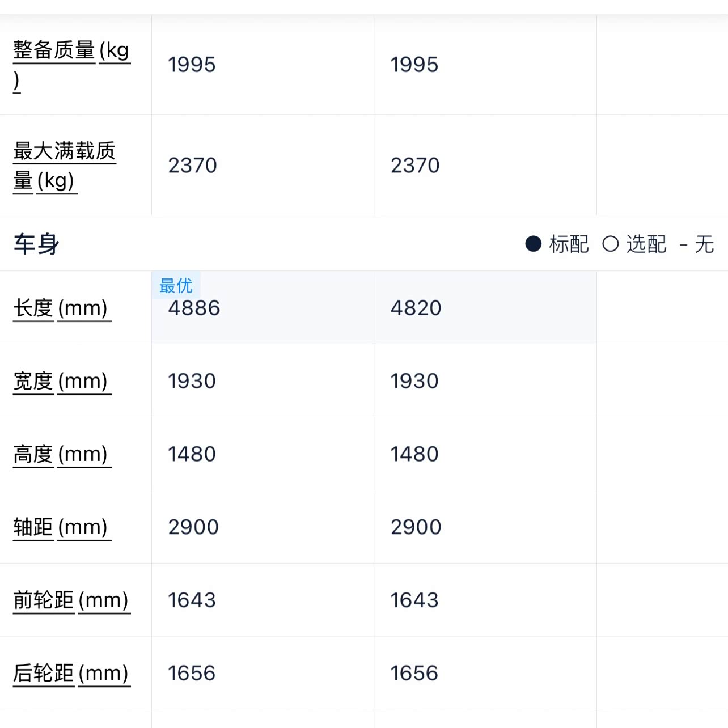This screenshot has height=728, width=728.
Task: Open the 高度 (mm) term link
Action: coord(62,454)
